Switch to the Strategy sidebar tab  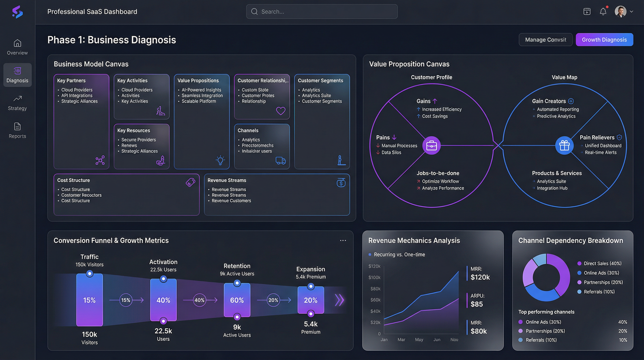(x=17, y=103)
